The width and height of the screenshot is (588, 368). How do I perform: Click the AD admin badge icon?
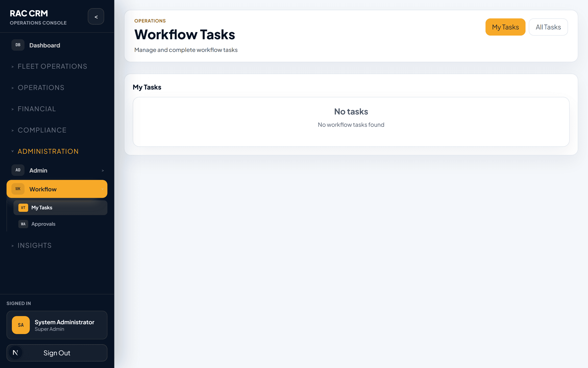[x=18, y=170]
